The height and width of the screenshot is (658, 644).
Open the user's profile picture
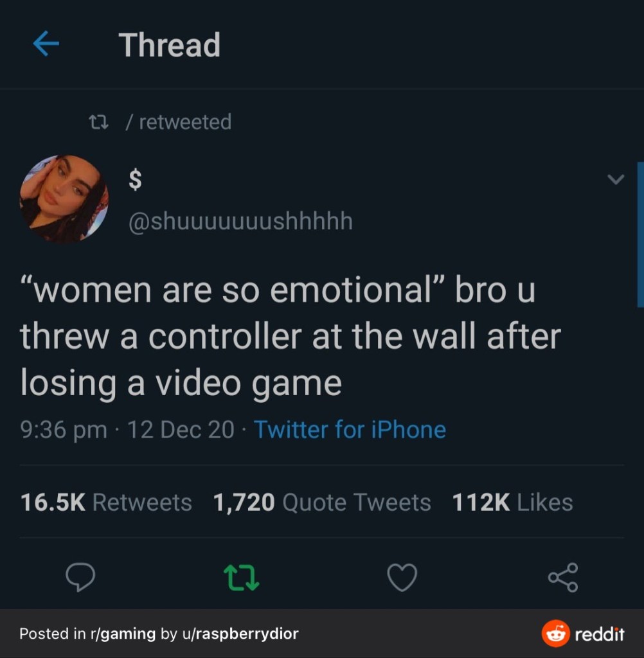click(x=64, y=199)
